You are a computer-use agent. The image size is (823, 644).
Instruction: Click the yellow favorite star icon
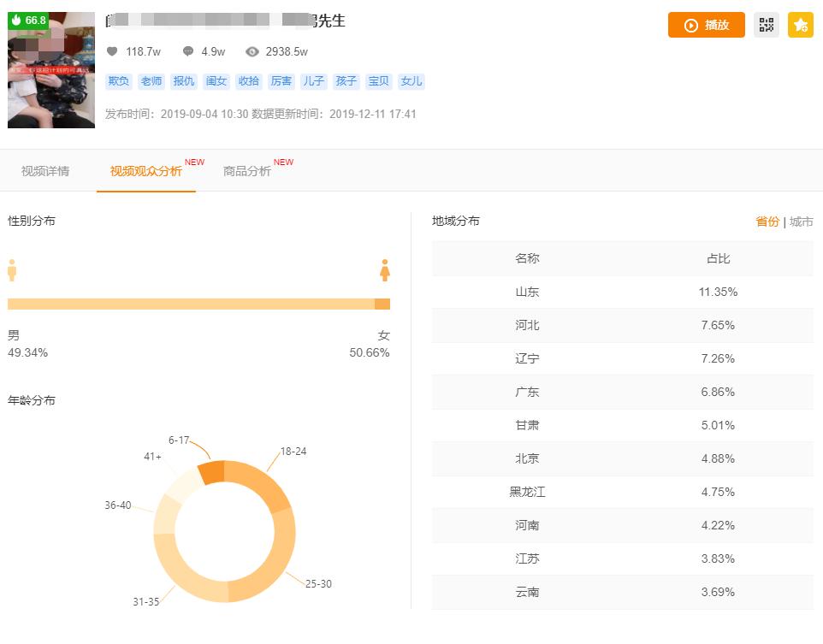click(800, 25)
